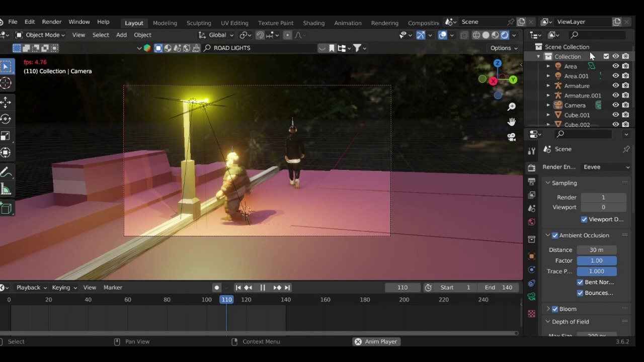Expand the Bloom panel

tap(548, 309)
